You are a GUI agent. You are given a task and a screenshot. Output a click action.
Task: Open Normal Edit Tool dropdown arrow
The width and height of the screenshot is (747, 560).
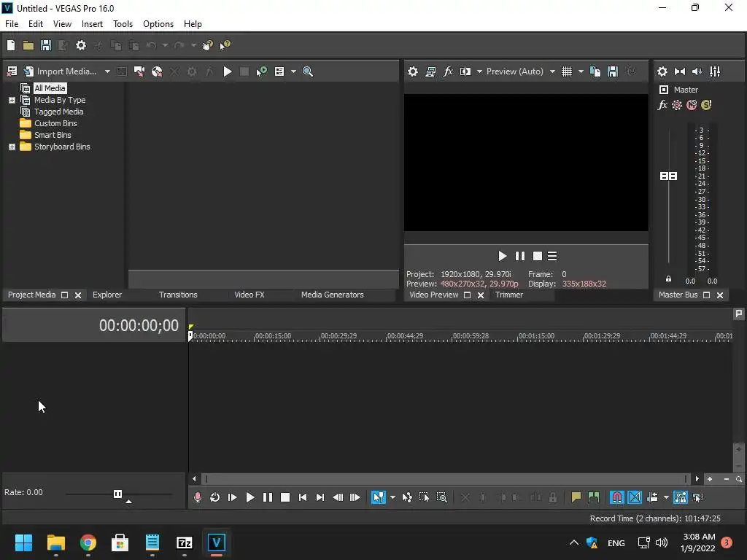[392, 497]
